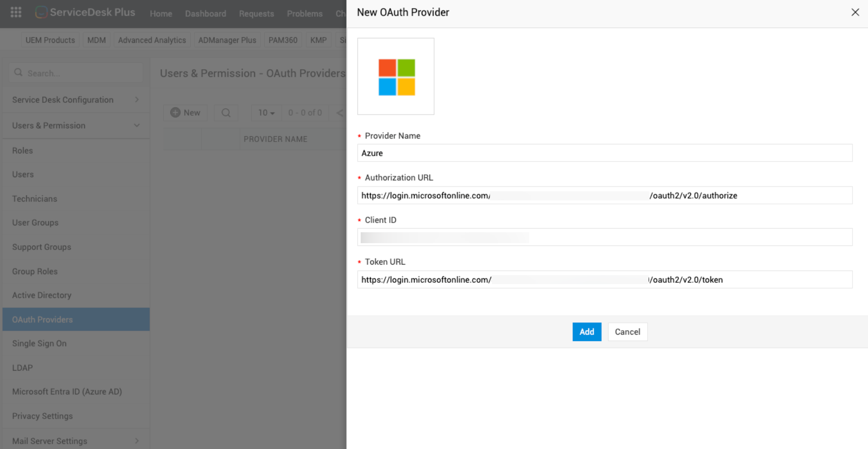Select OAuth Providers in the sidebar

pos(76,319)
